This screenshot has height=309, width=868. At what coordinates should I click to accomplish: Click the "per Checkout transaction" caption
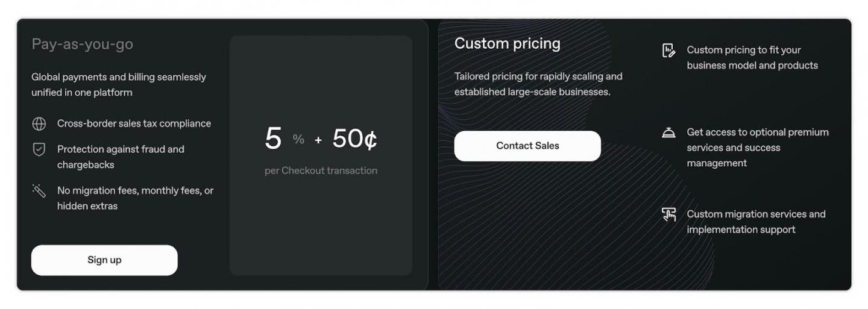click(x=321, y=170)
